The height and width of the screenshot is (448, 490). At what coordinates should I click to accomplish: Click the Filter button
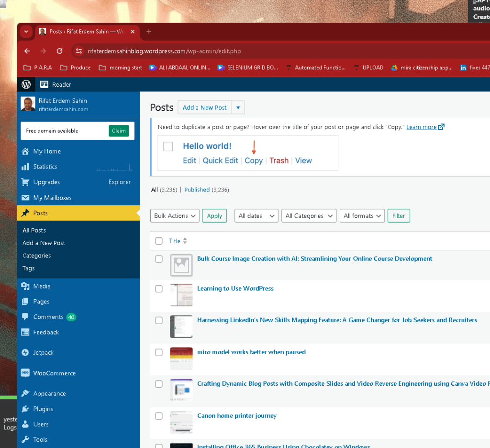click(x=399, y=216)
